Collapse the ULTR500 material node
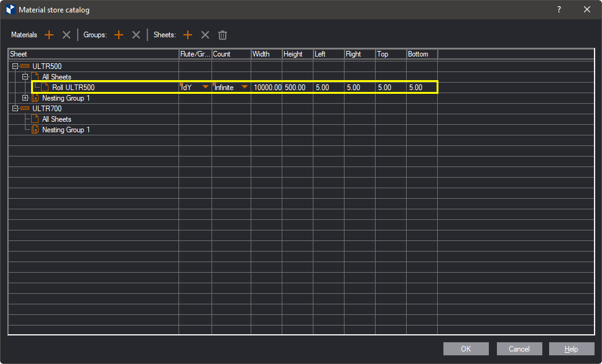The height and width of the screenshot is (364, 602). tap(15, 66)
